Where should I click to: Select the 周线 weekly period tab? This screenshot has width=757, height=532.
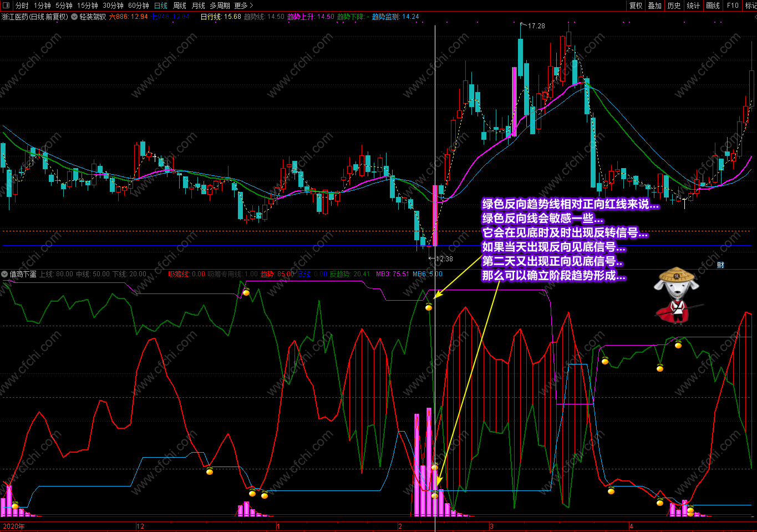[x=180, y=6]
